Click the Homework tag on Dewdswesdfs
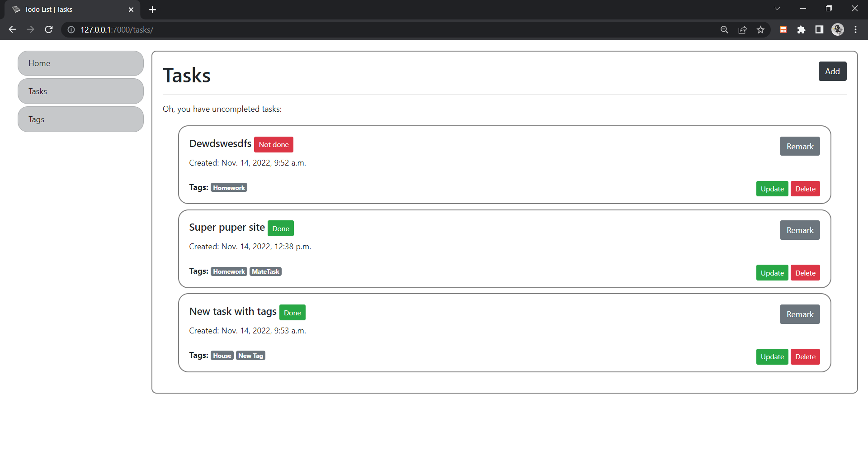The image size is (868, 466). [x=229, y=187]
